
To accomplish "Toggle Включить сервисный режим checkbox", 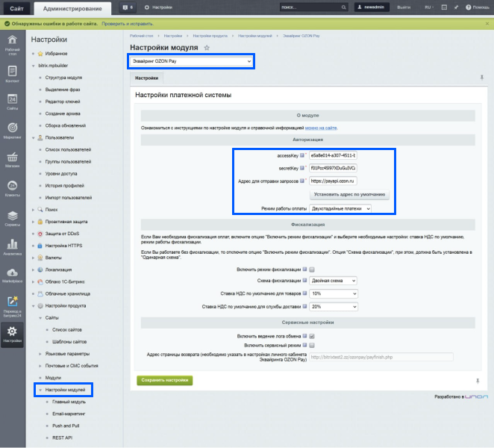I will 312,346.
